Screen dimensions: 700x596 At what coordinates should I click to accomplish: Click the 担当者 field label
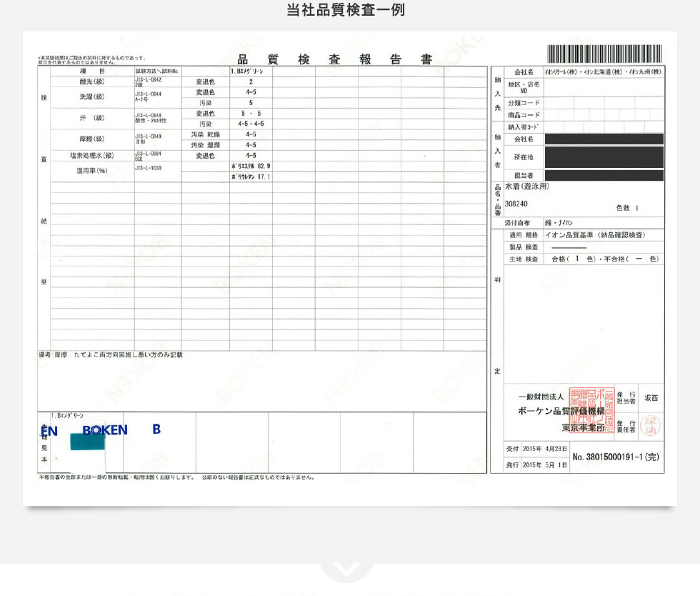point(524,175)
